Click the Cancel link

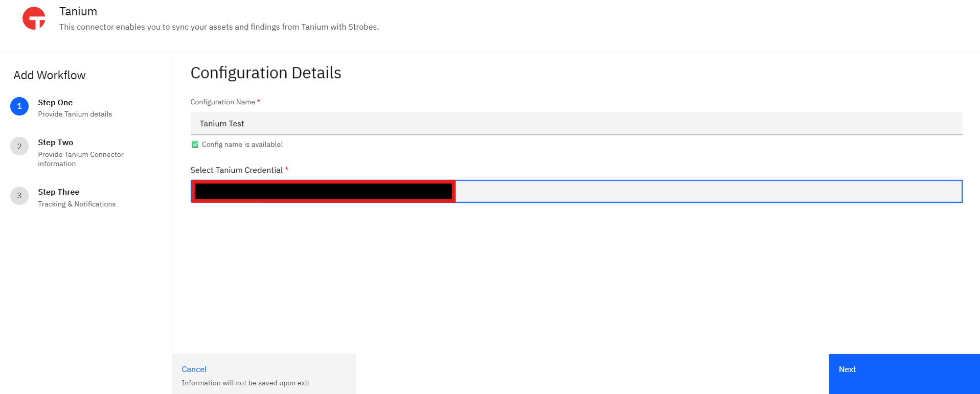click(x=194, y=369)
